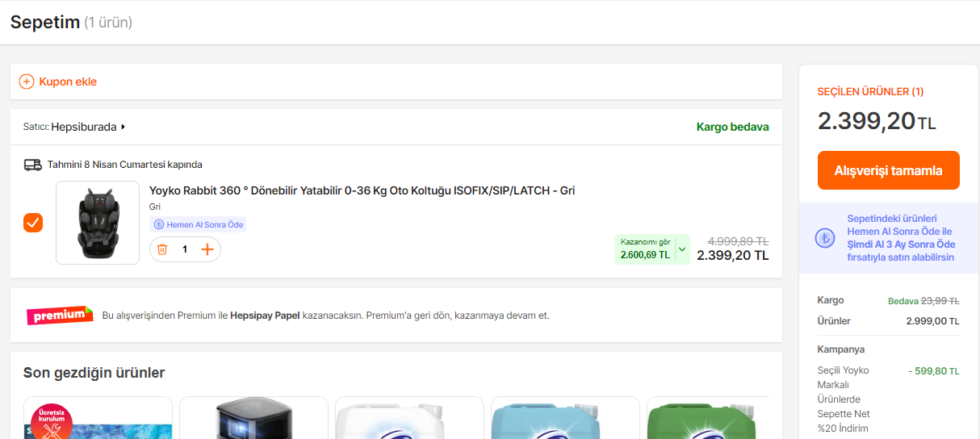Click Alışverişi tamamla button
This screenshot has height=439, width=980.
coord(888,170)
